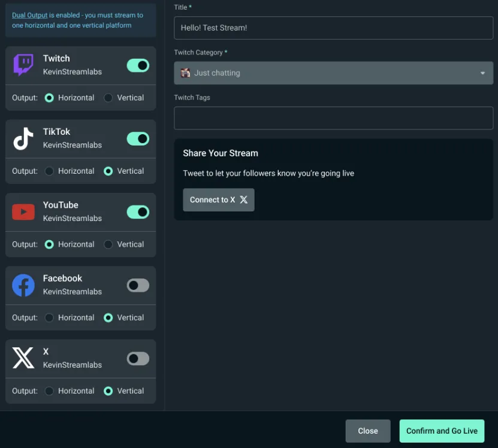498x448 pixels.
Task: Click Confirm and Go Live
Action: click(x=442, y=431)
